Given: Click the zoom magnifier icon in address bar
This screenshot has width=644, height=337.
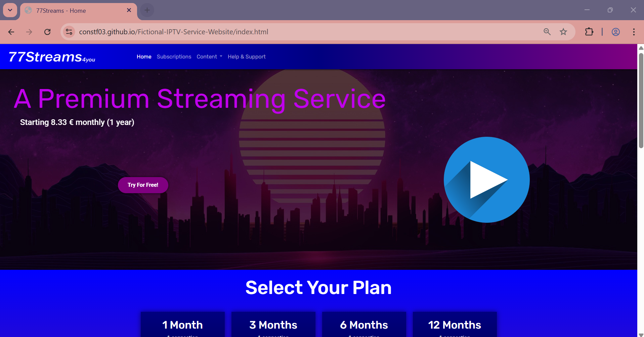Looking at the screenshot, I should pyautogui.click(x=547, y=32).
